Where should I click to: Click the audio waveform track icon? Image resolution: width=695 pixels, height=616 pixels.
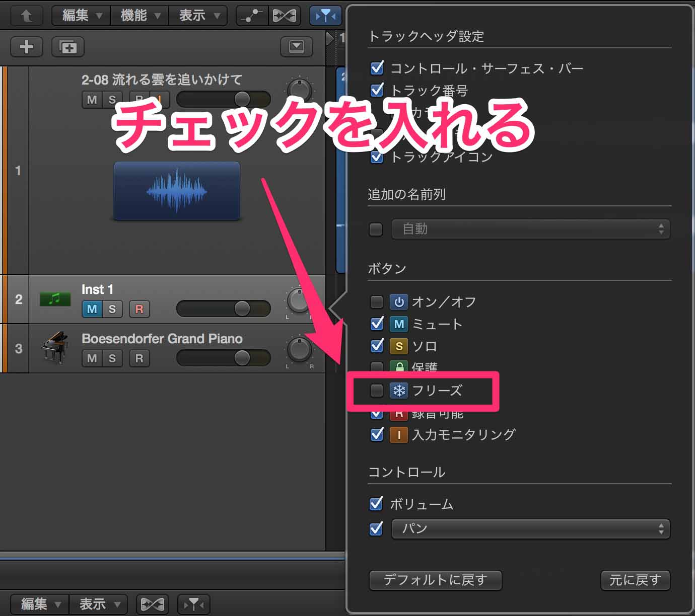click(176, 191)
